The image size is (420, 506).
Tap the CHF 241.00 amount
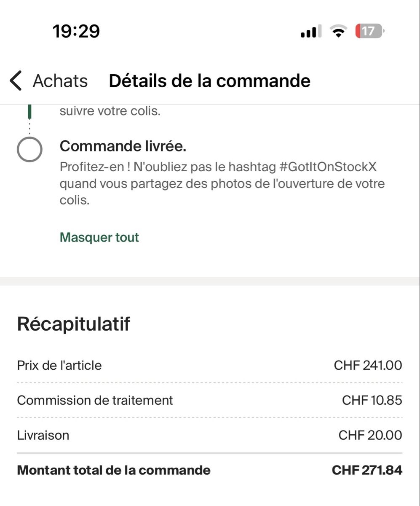click(368, 365)
